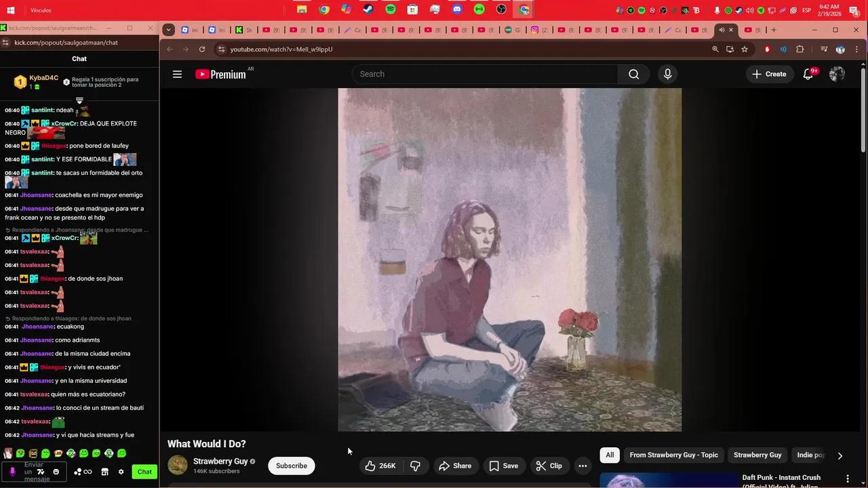Image resolution: width=868 pixels, height=488 pixels.
Task: Subscribe to the Strawberry Guy channel
Action: [291, 466]
